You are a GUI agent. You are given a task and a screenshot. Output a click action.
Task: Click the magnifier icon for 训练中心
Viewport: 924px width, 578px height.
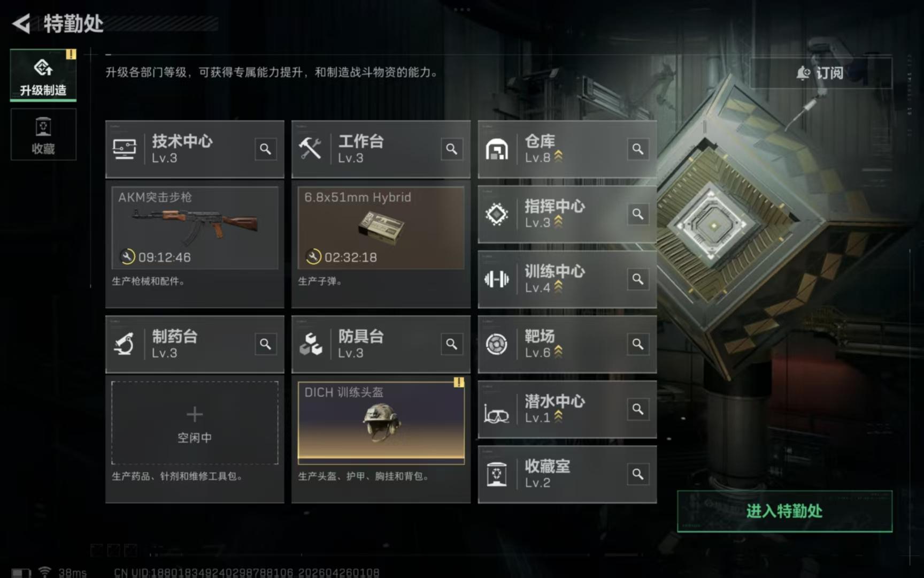tap(637, 279)
